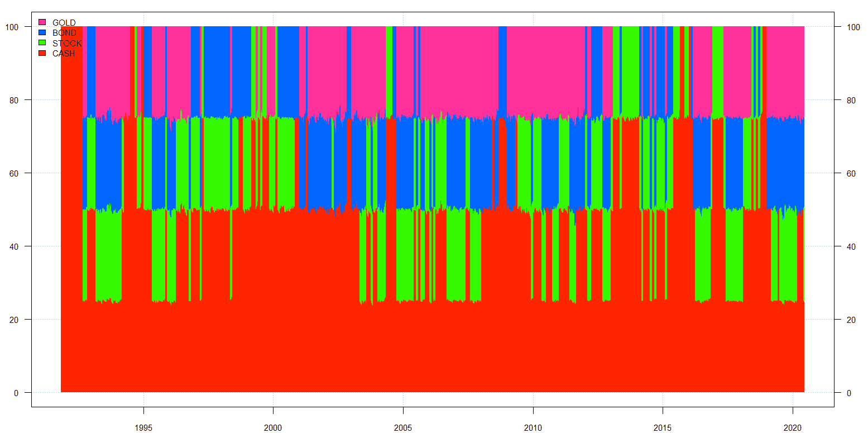
Task: Select the GOLD legend label
Action: 64,22
